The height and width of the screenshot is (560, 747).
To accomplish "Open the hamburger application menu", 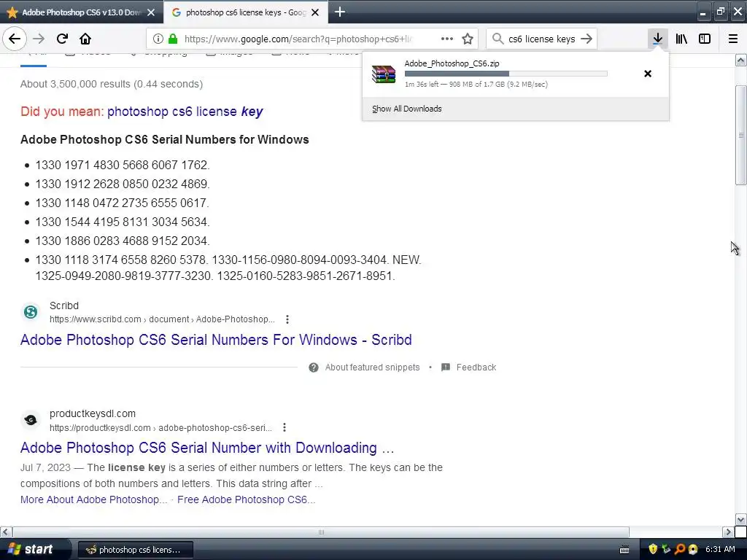I will point(733,39).
